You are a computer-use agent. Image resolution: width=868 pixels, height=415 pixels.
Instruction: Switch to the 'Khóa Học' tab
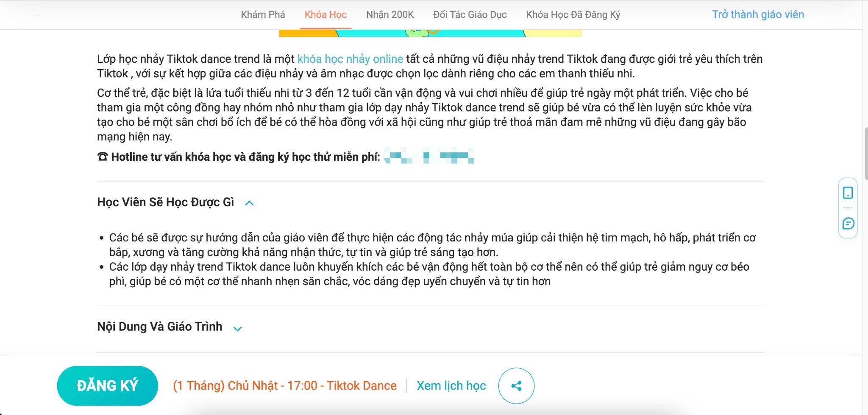click(325, 14)
